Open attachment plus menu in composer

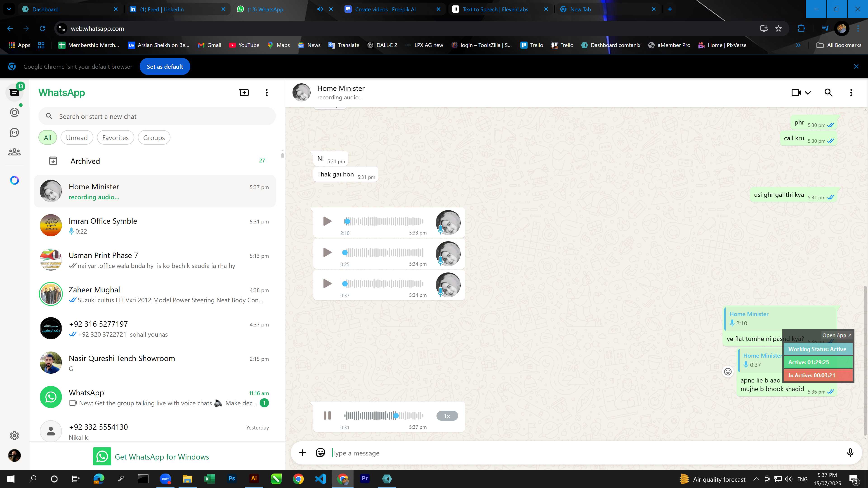302,453
